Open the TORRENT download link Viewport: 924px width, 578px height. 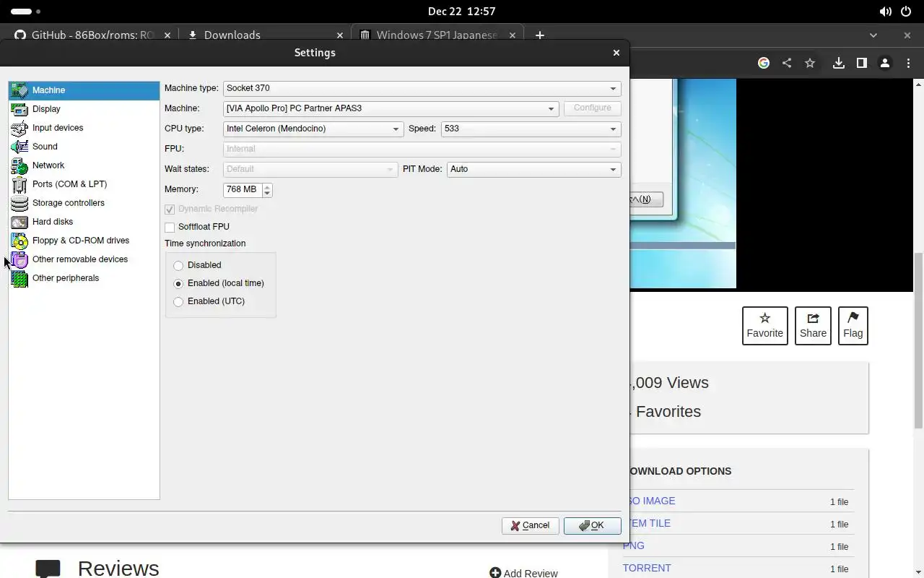coord(647,568)
